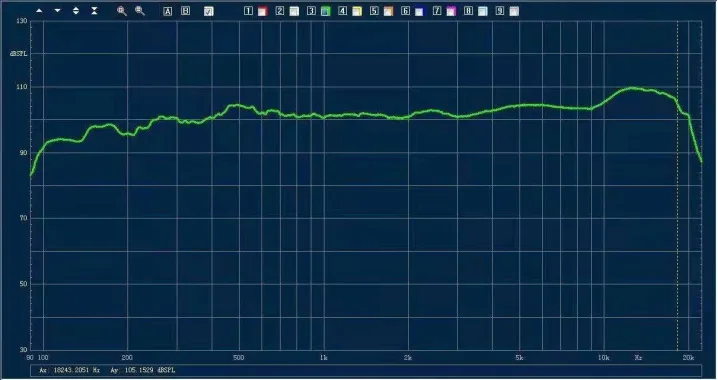Click the compress vertical scale icon
The height and width of the screenshot is (380, 718).
coord(94,11)
